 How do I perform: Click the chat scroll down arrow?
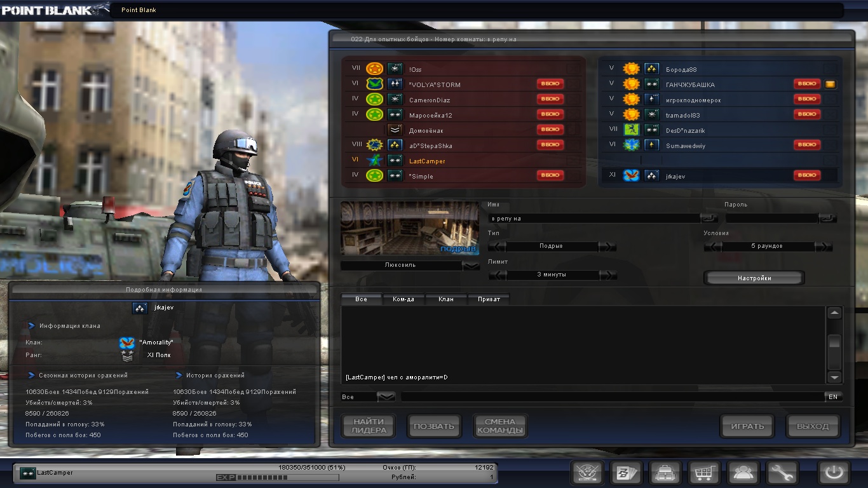(834, 377)
